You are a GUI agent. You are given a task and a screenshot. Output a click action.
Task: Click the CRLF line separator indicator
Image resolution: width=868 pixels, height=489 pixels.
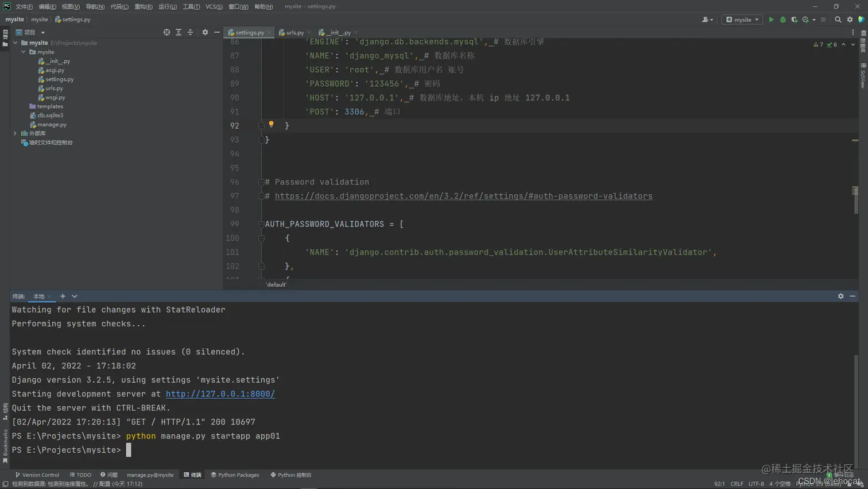click(x=737, y=484)
